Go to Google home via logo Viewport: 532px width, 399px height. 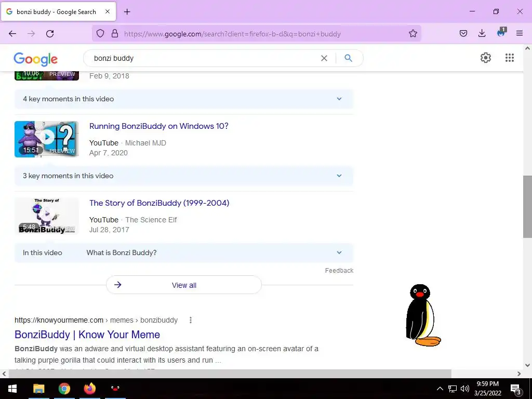click(x=36, y=59)
